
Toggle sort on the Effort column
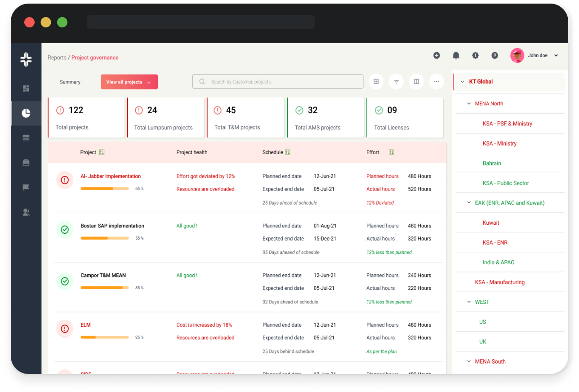391,152
